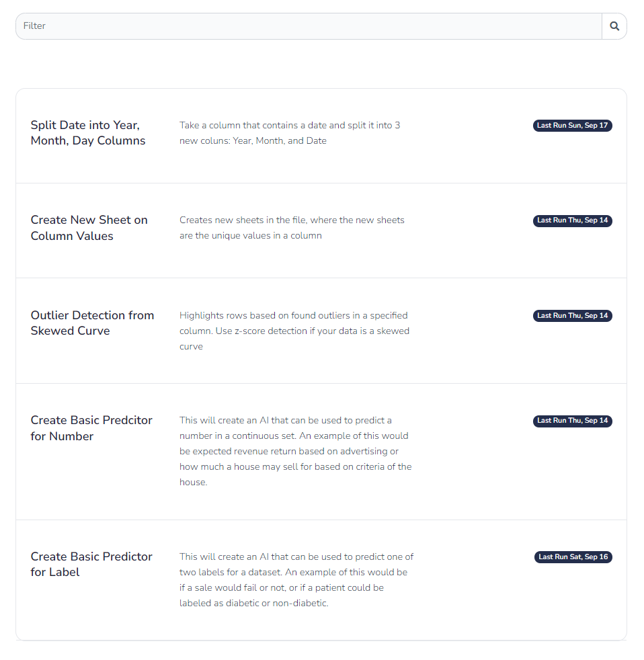Click Last Run badge on Create New Sheet row
The width and height of the screenshot is (644, 660).
[573, 220]
